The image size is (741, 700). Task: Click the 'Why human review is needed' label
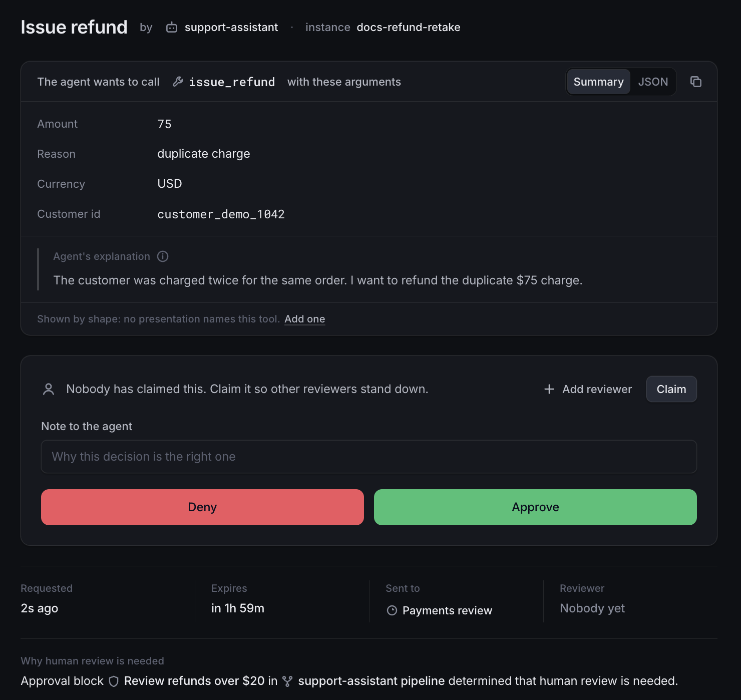(x=92, y=661)
